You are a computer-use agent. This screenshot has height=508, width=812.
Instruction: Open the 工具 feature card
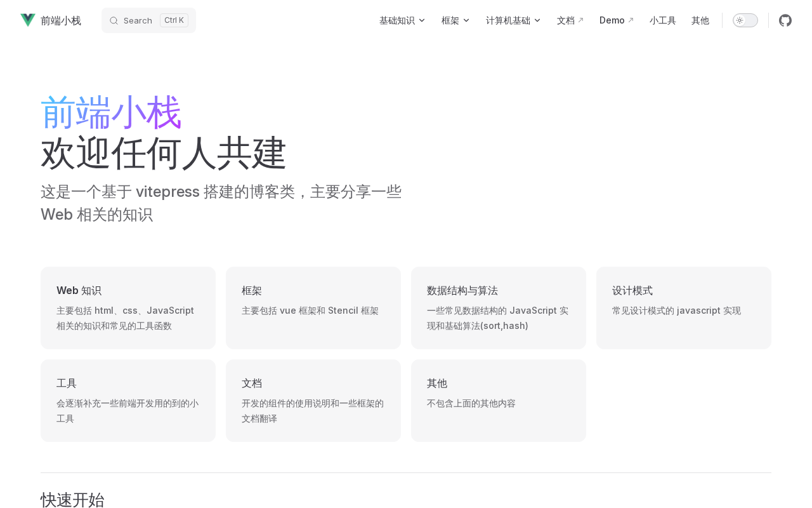coord(128,401)
